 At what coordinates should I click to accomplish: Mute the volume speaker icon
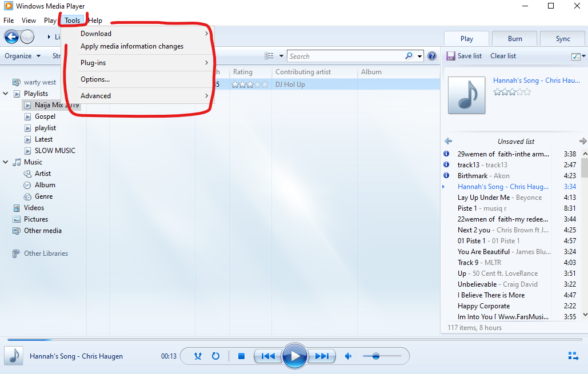coord(349,356)
